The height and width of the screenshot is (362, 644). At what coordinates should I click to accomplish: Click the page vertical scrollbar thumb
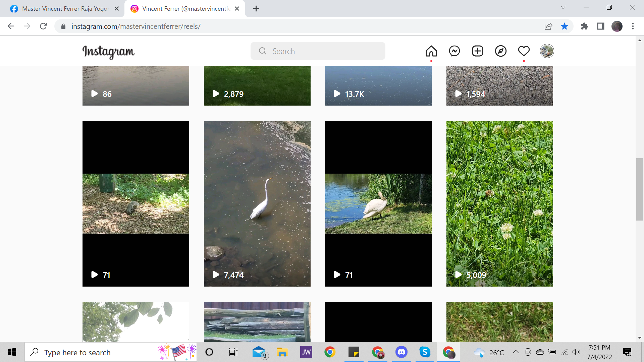[x=639, y=189]
